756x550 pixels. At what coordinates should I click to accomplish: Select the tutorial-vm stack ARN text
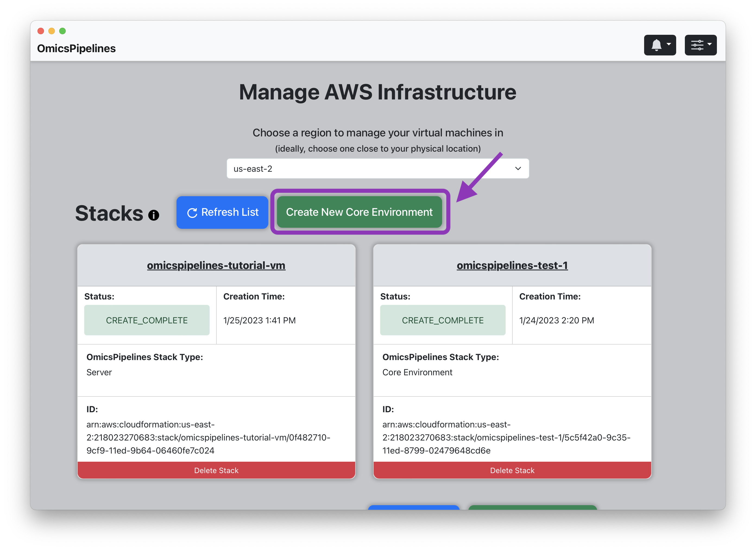(x=208, y=437)
